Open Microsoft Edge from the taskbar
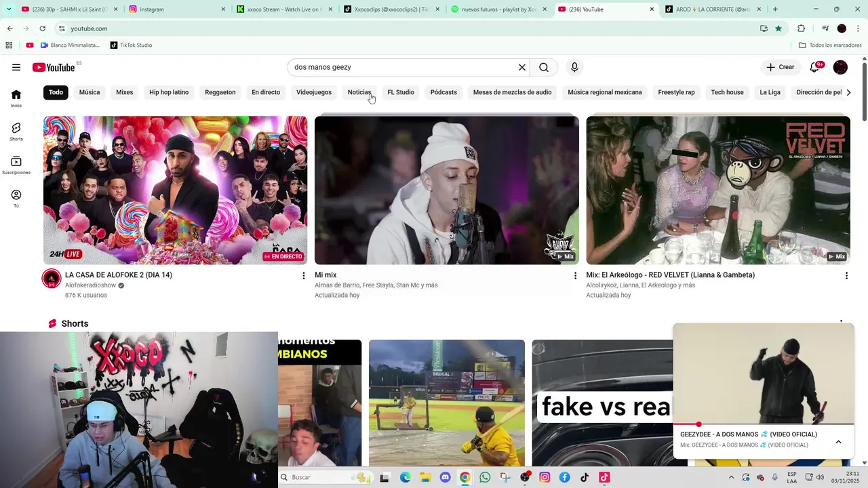 pyautogui.click(x=405, y=477)
